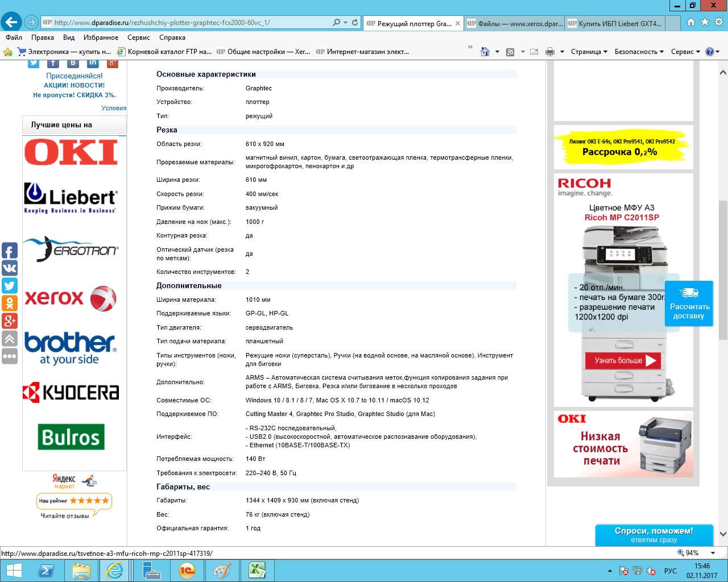Refresh the page using the address bar icon
This screenshot has height=582, width=728.
click(x=355, y=23)
